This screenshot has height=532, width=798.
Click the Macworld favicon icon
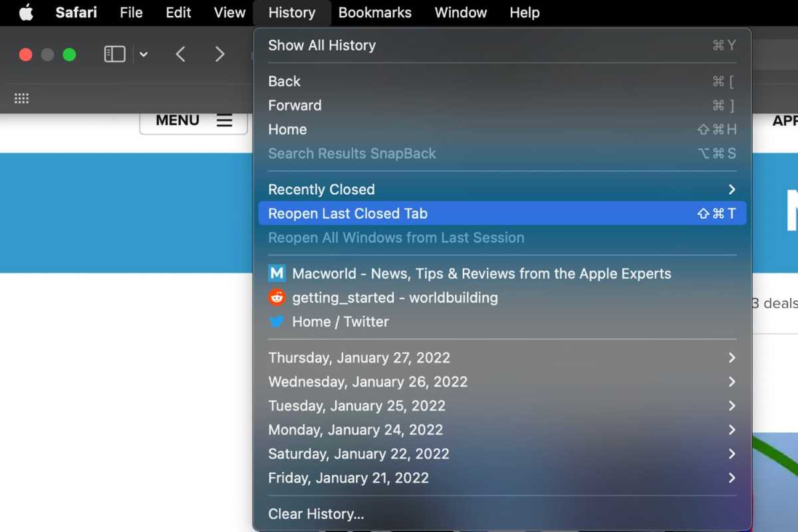click(x=277, y=273)
